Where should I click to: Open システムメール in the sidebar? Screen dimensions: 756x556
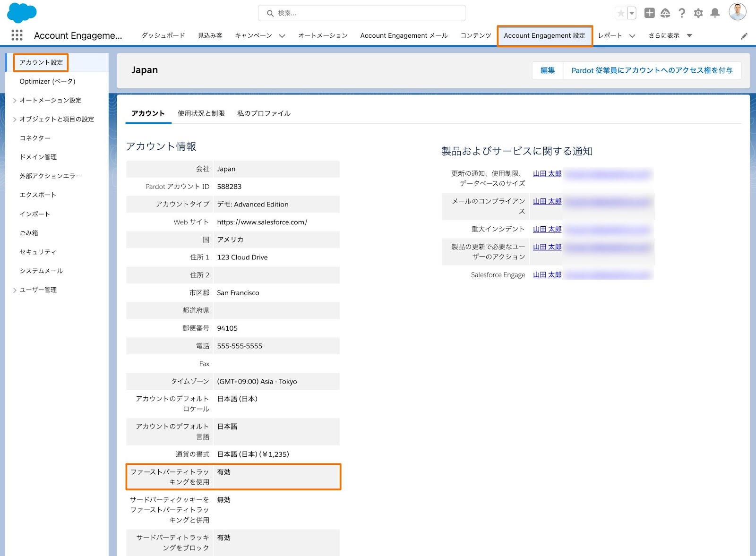pyautogui.click(x=41, y=271)
